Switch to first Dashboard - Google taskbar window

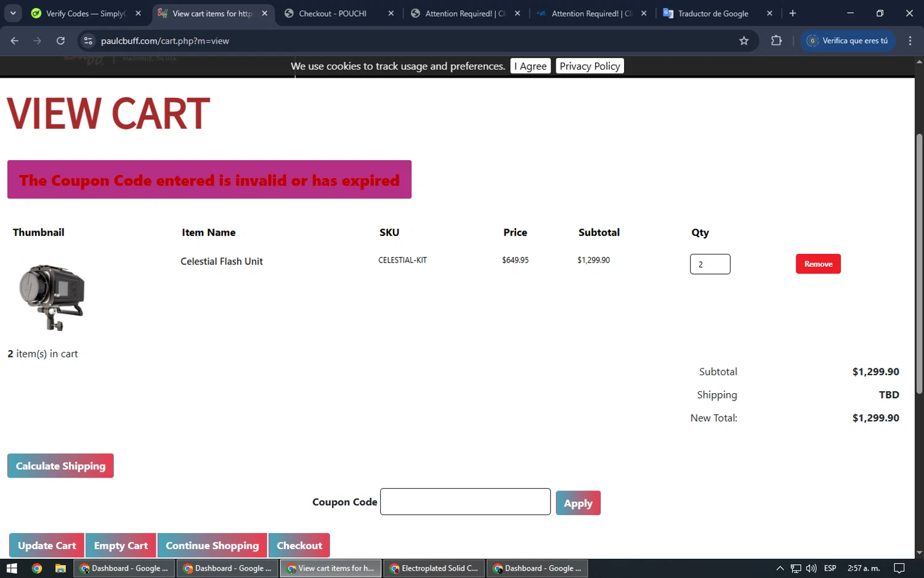(124, 568)
